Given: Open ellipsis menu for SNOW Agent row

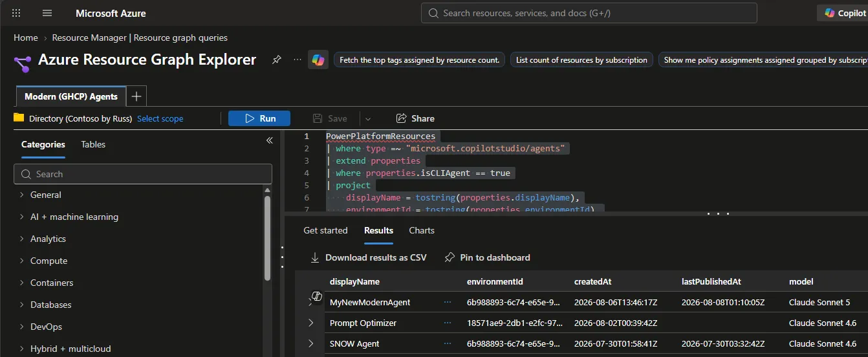Looking at the screenshot, I should (448, 343).
